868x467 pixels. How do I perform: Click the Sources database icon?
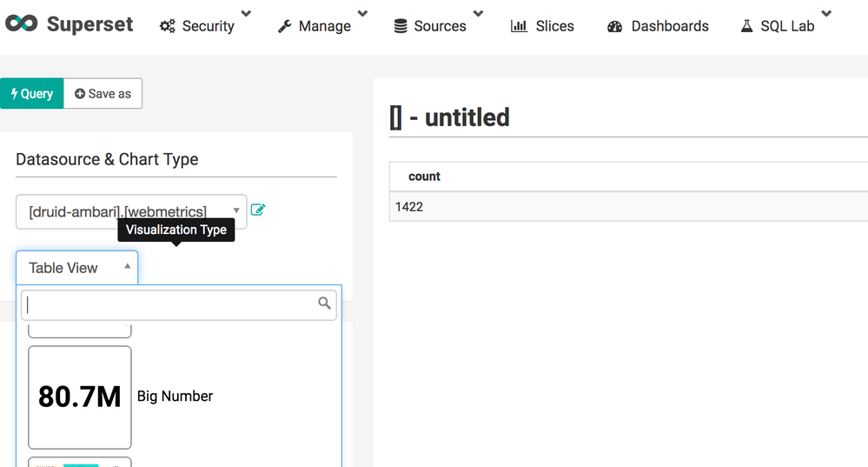tap(401, 27)
